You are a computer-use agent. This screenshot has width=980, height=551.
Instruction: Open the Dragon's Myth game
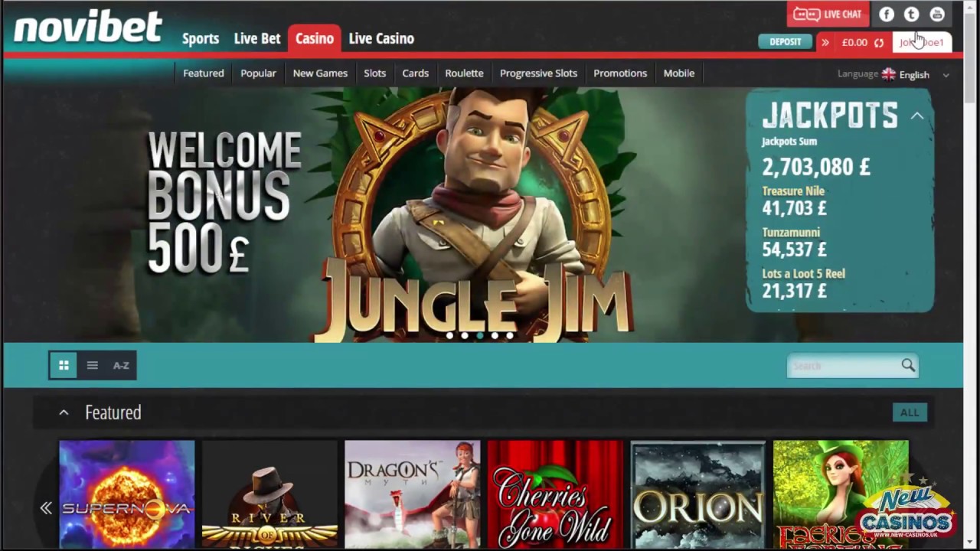[x=413, y=494]
